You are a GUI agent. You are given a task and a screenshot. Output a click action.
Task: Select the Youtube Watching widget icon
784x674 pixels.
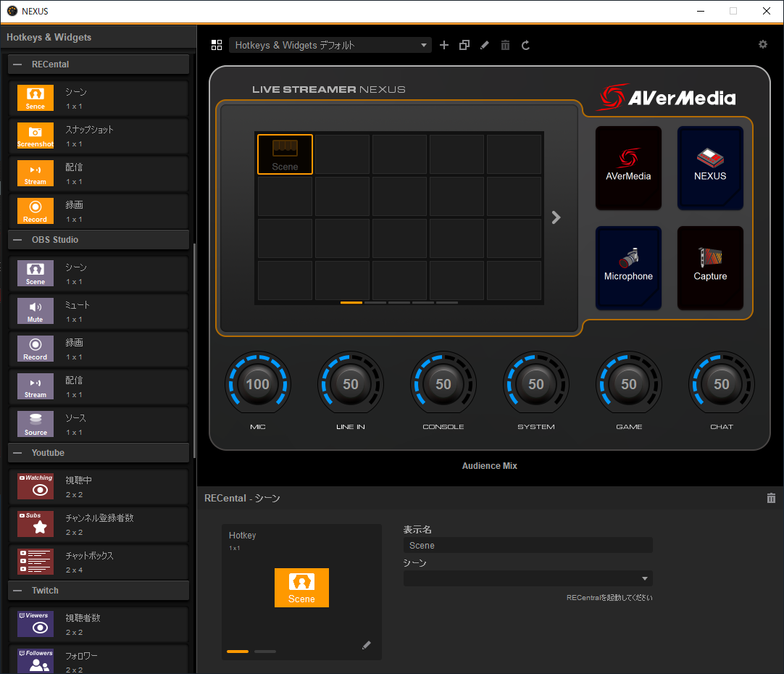tap(35, 486)
